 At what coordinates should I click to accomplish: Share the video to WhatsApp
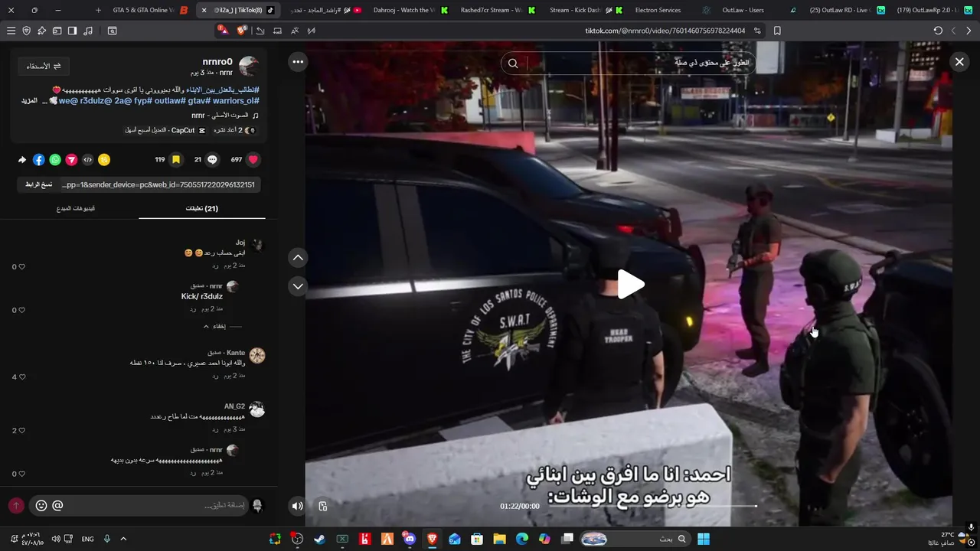pos(55,160)
